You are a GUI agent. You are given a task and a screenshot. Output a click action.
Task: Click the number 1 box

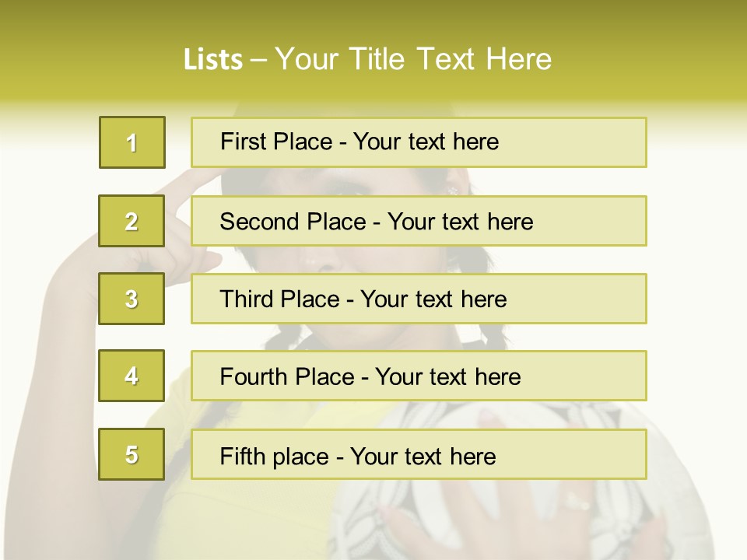(x=132, y=142)
